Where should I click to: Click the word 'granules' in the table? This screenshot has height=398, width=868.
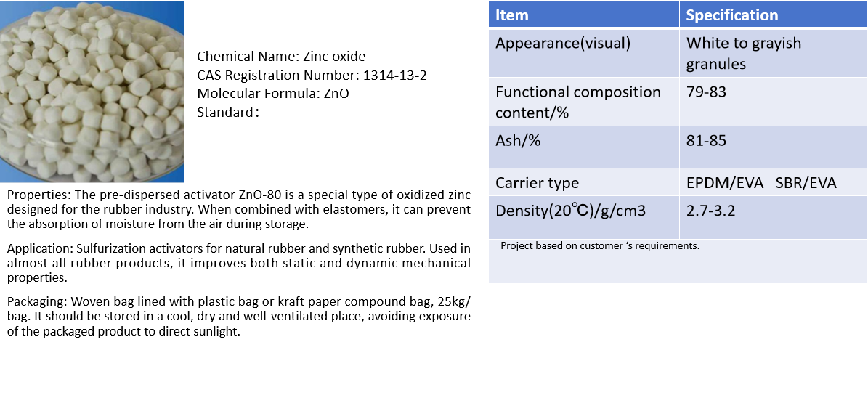[716, 64]
